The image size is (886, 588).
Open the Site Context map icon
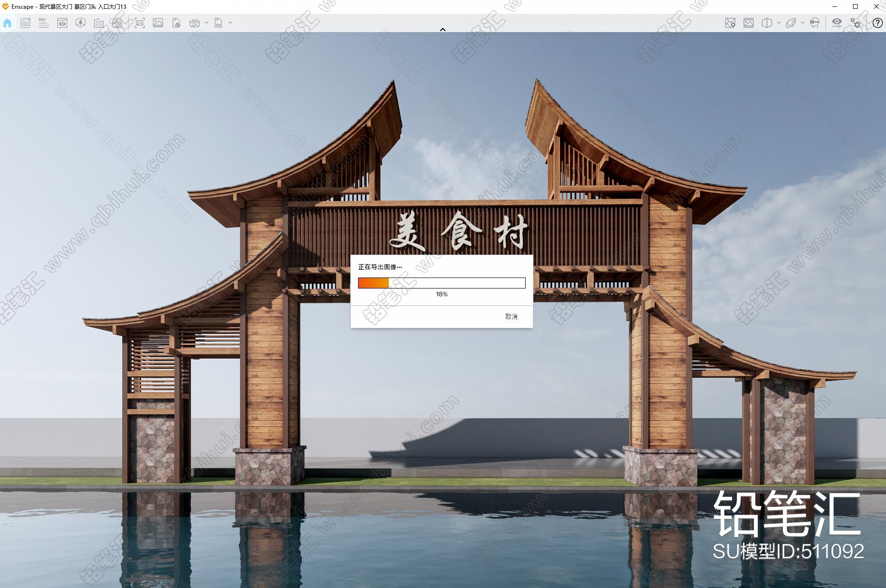click(81, 23)
